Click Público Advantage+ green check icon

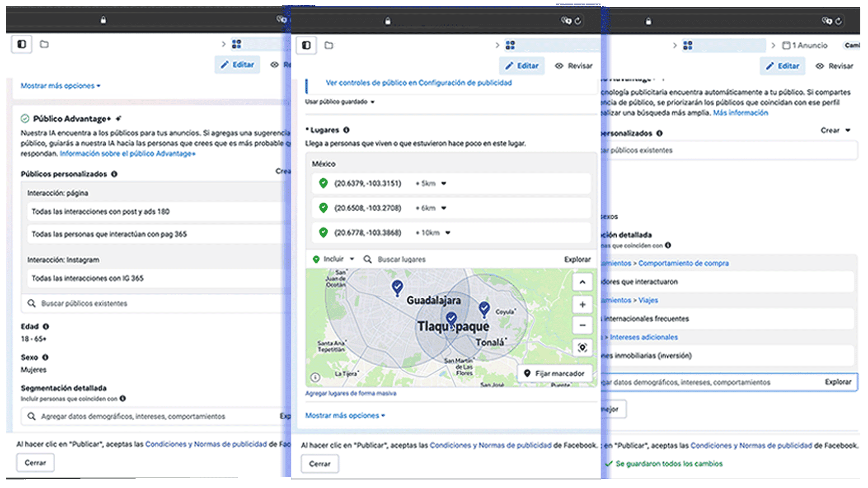click(x=25, y=119)
